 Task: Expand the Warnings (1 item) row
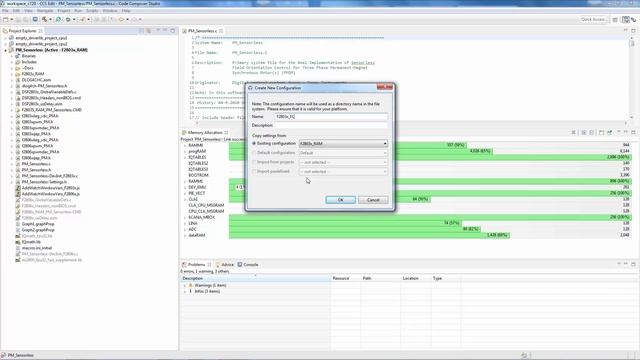185,285
